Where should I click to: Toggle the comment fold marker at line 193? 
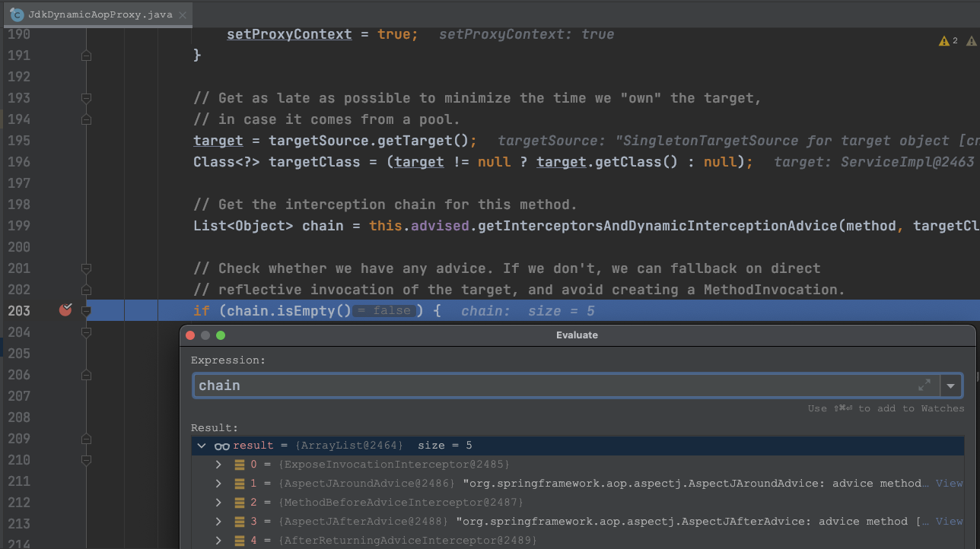[x=86, y=98]
